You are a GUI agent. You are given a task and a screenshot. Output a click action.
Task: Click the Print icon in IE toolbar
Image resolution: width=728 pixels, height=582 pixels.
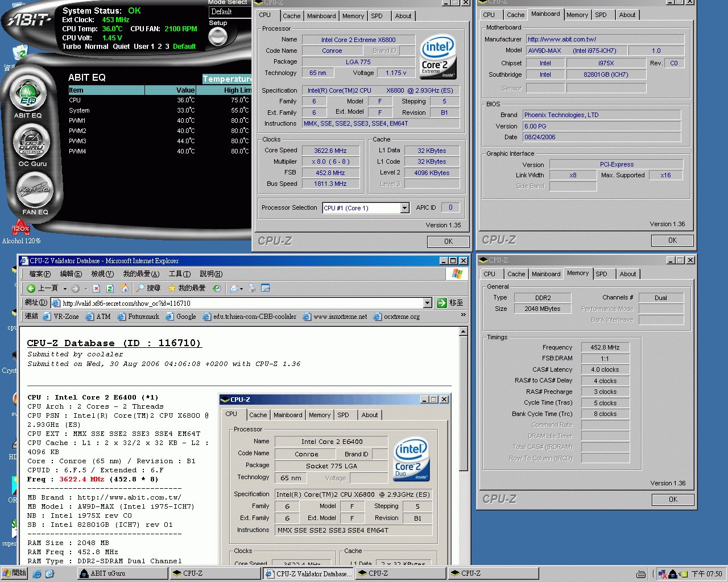point(252,288)
